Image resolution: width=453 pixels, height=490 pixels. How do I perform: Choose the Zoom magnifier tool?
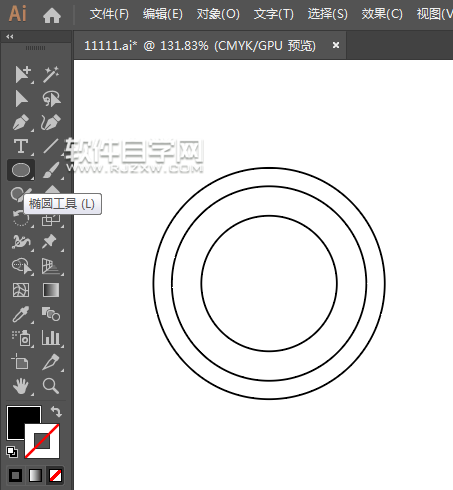pos(51,386)
